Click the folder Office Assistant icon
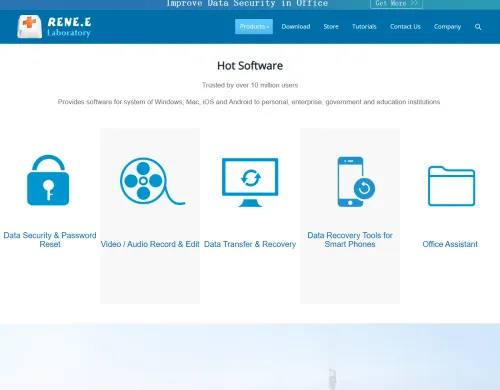500x390 pixels. point(451,186)
